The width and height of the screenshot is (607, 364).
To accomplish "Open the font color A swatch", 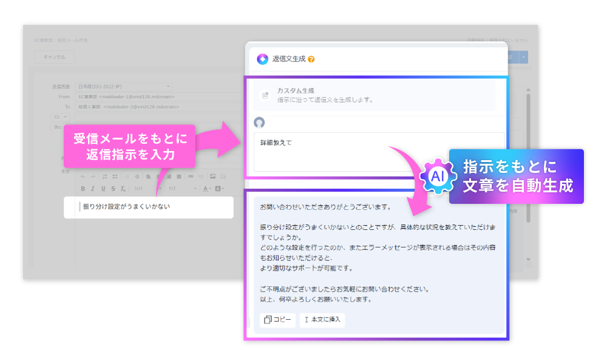I will click(x=206, y=188).
